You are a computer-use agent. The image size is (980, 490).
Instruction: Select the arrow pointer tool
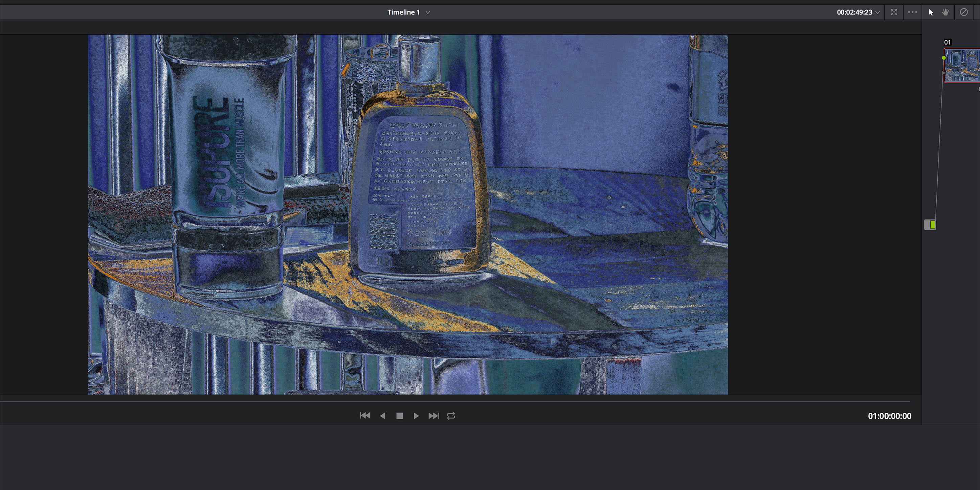click(931, 12)
